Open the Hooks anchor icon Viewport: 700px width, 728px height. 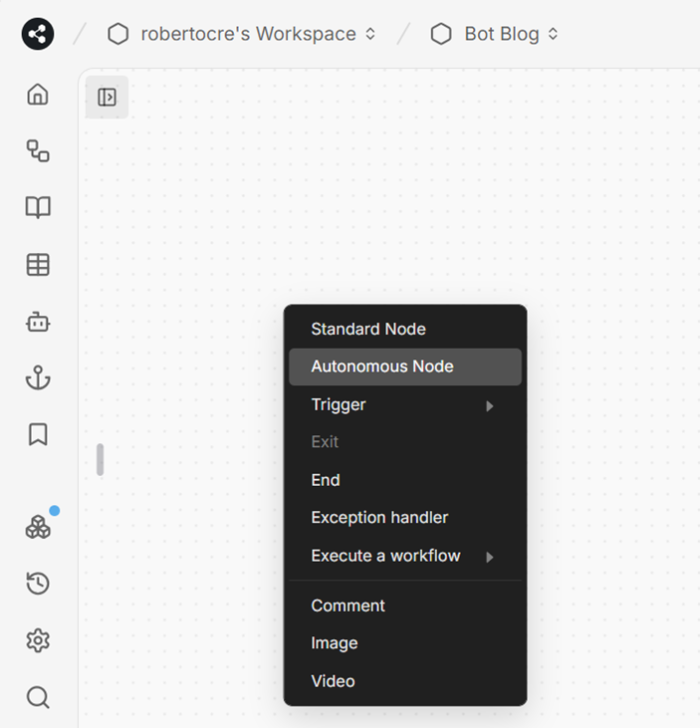38,377
